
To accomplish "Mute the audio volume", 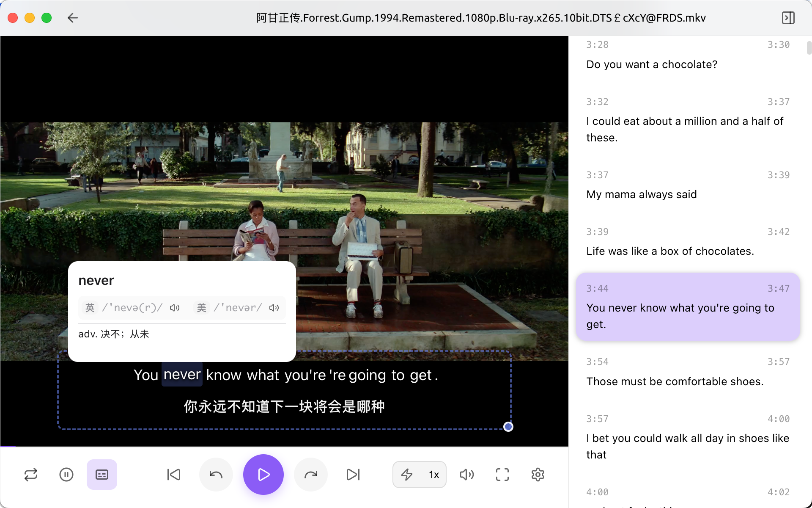I will coord(466,475).
